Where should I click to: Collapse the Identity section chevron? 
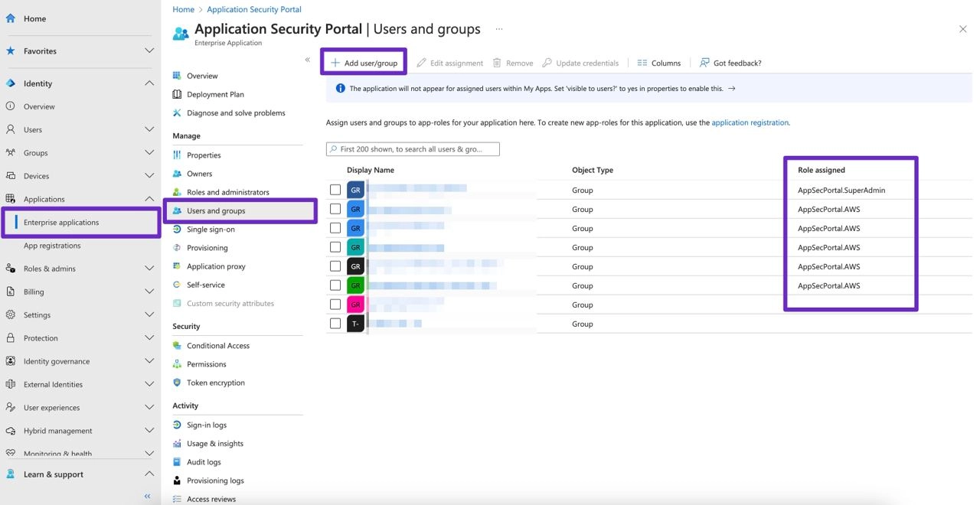(x=149, y=83)
